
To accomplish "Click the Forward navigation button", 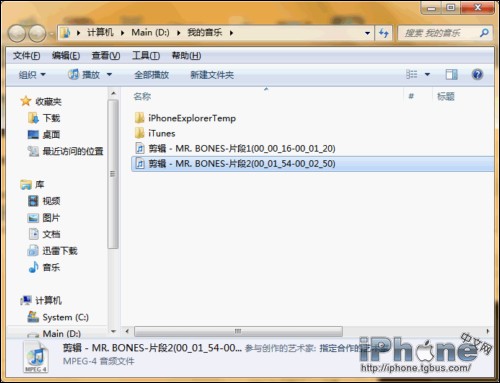I will pyautogui.click(x=37, y=33).
